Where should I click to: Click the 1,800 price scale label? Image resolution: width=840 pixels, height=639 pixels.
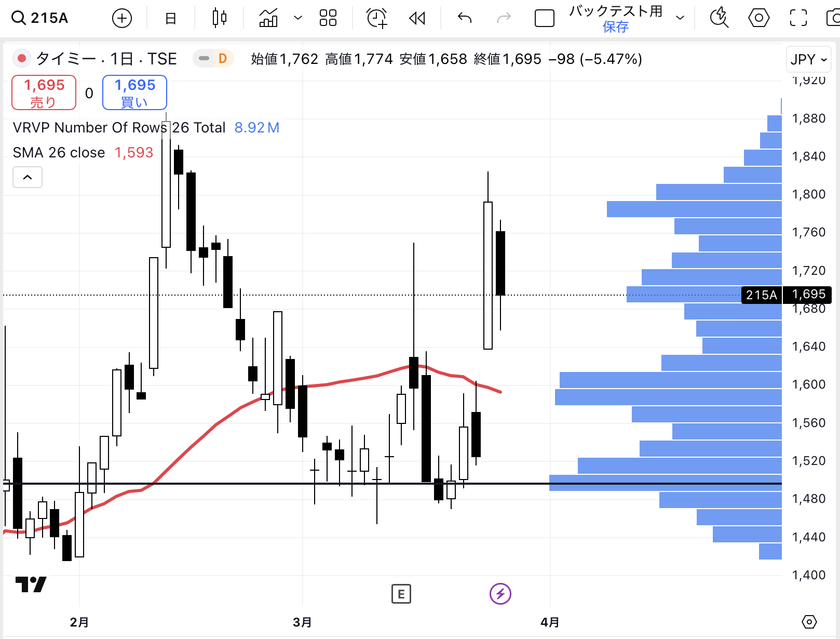click(x=808, y=194)
